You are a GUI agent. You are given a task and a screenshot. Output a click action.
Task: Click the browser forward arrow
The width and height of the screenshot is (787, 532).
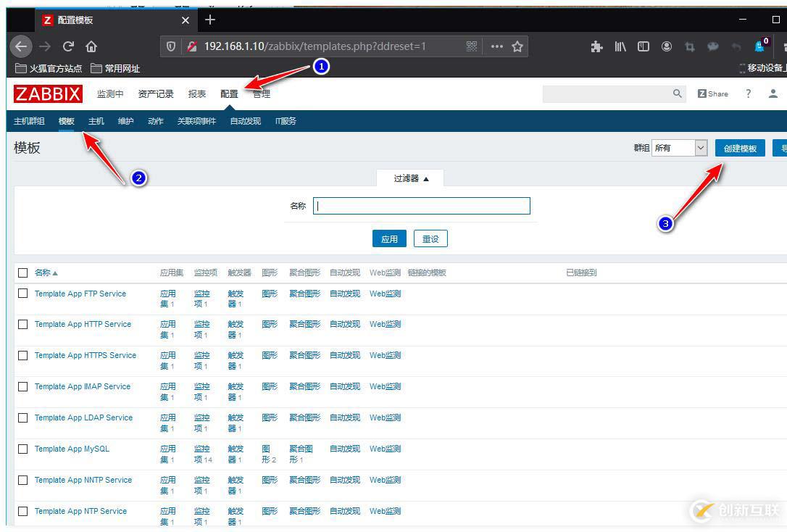coord(45,46)
